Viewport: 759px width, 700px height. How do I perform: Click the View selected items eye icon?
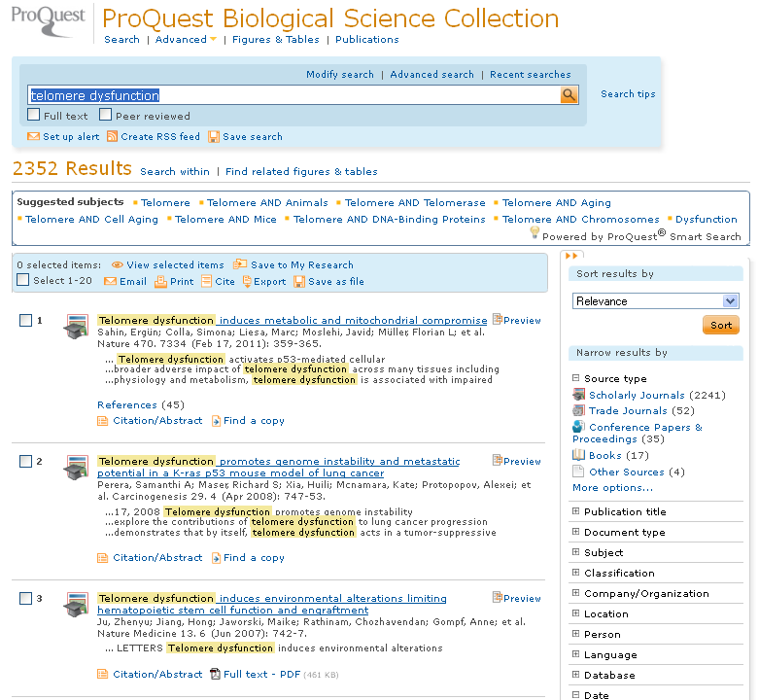(x=117, y=264)
